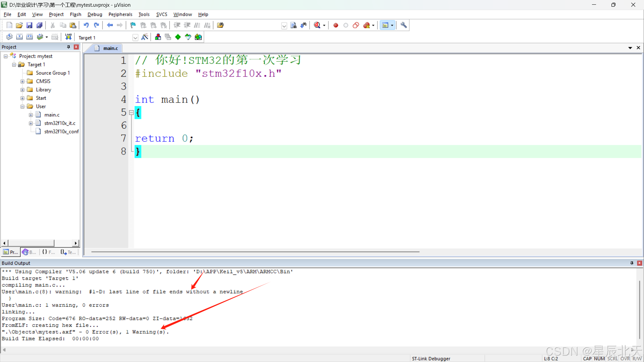Open the Configuration wrench icon
Image resolution: width=644 pixels, height=362 pixels.
[404, 25]
